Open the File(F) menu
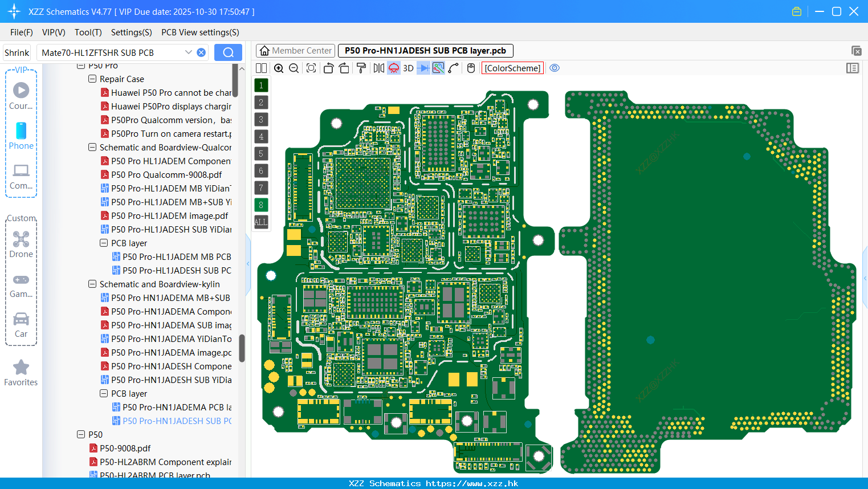This screenshot has height=489, width=868. [22, 32]
